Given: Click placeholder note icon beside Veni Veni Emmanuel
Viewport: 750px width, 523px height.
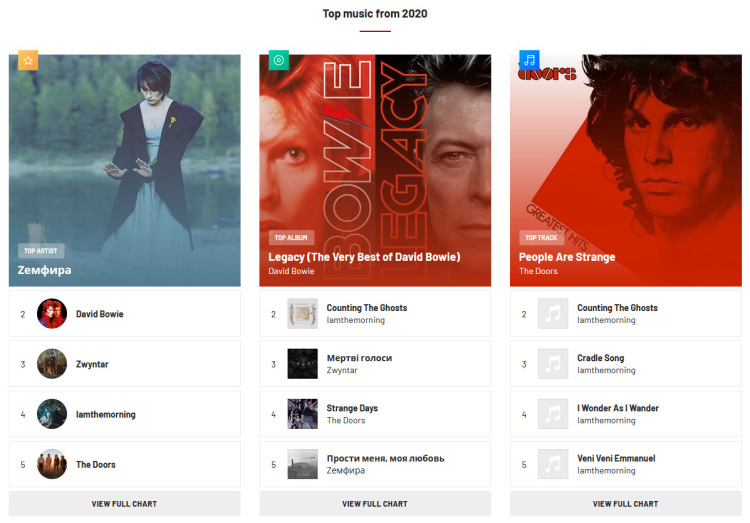Looking at the screenshot, I should (x=553, y=464).
